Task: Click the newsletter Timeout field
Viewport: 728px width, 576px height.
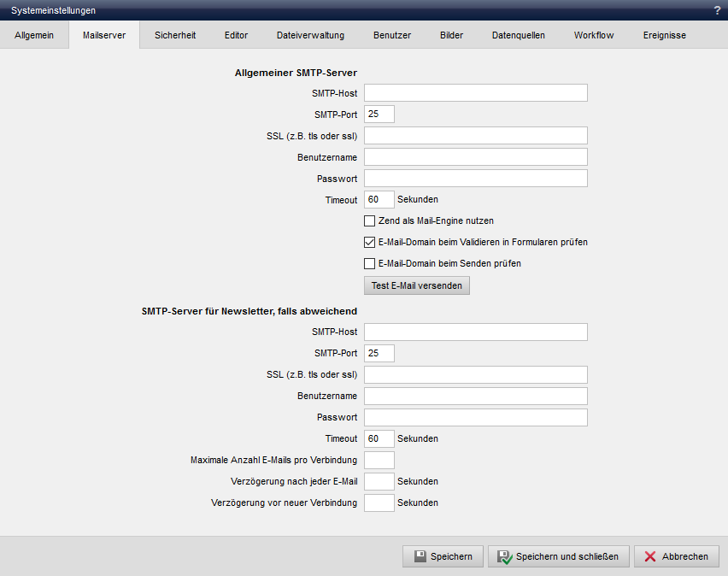Action: [379, 439]
